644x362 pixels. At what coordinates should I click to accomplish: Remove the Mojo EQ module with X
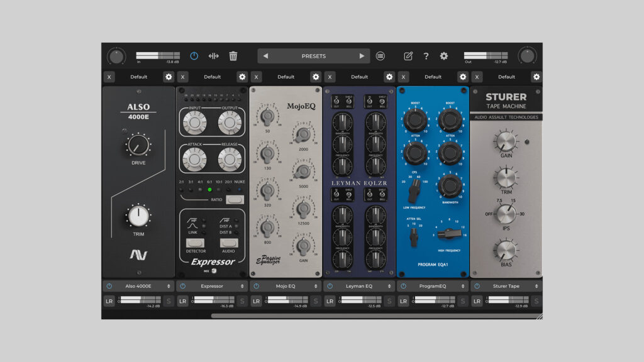[257, 77]
